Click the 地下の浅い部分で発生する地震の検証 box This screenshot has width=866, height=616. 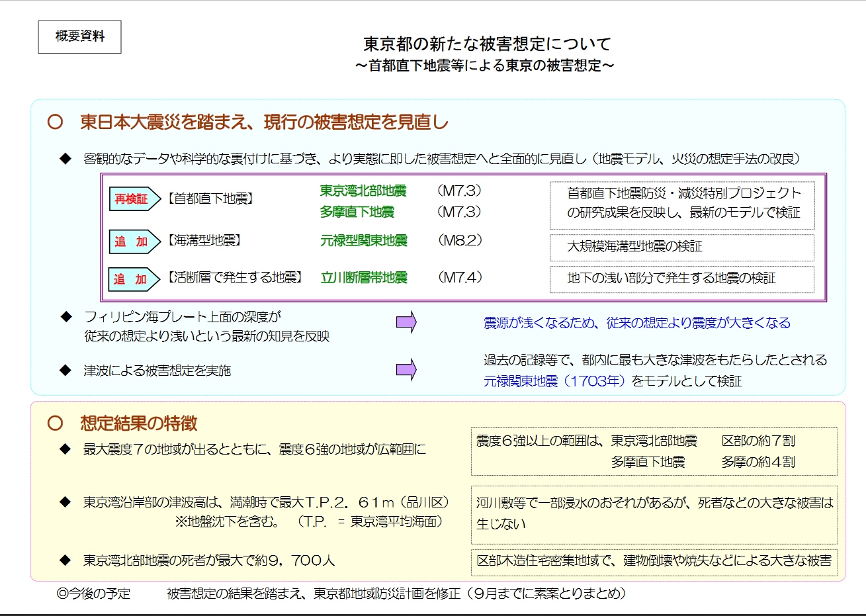pos(681,279)
